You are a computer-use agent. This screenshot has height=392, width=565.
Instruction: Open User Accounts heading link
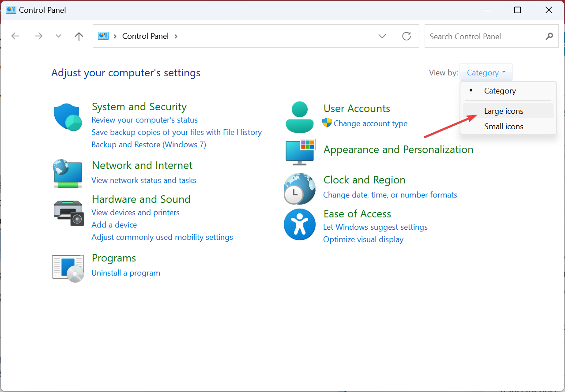coord(357,108)
